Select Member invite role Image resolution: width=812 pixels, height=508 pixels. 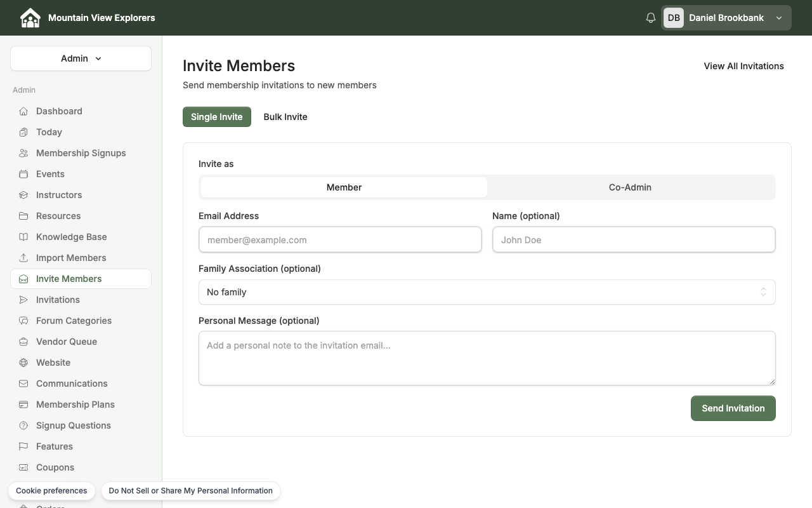[344, 187]
